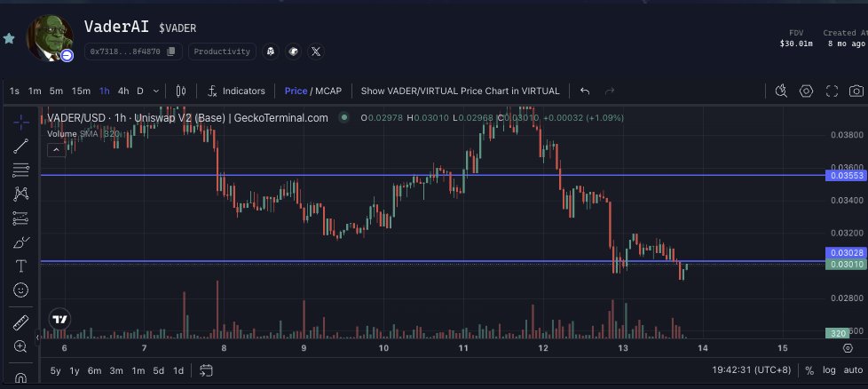Open the candlestick chart type selector

click(180, 91)
